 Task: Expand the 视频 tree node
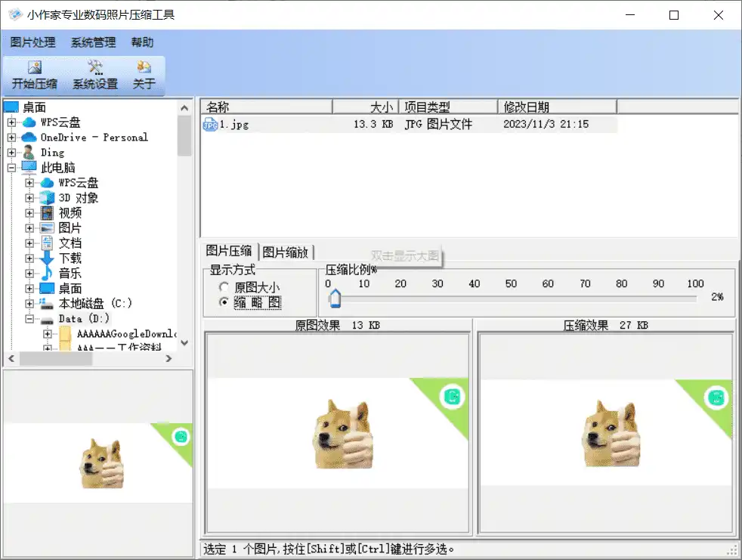click(x=29, y=213)
